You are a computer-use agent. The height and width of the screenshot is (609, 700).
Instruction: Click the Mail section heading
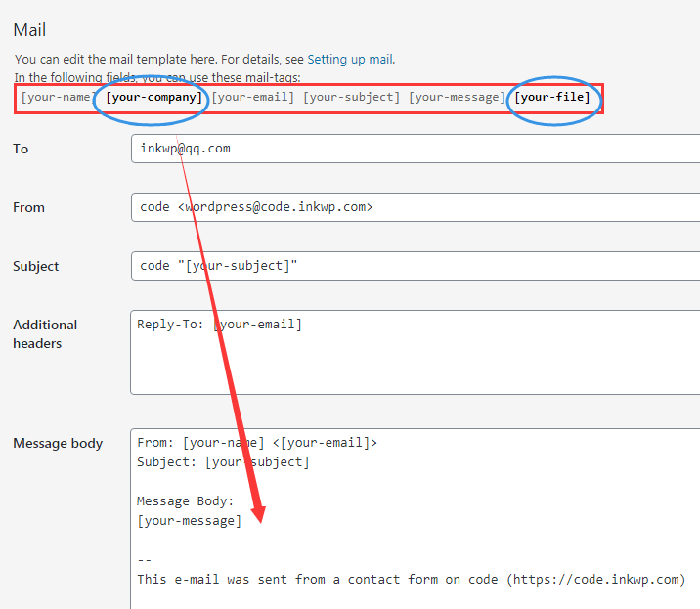pos(29,30)
